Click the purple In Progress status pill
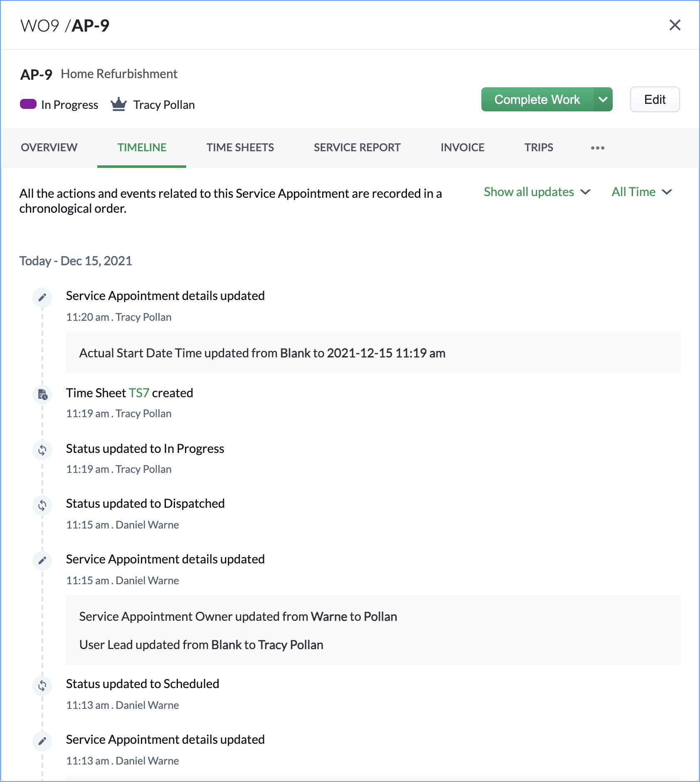 (28, 104)
